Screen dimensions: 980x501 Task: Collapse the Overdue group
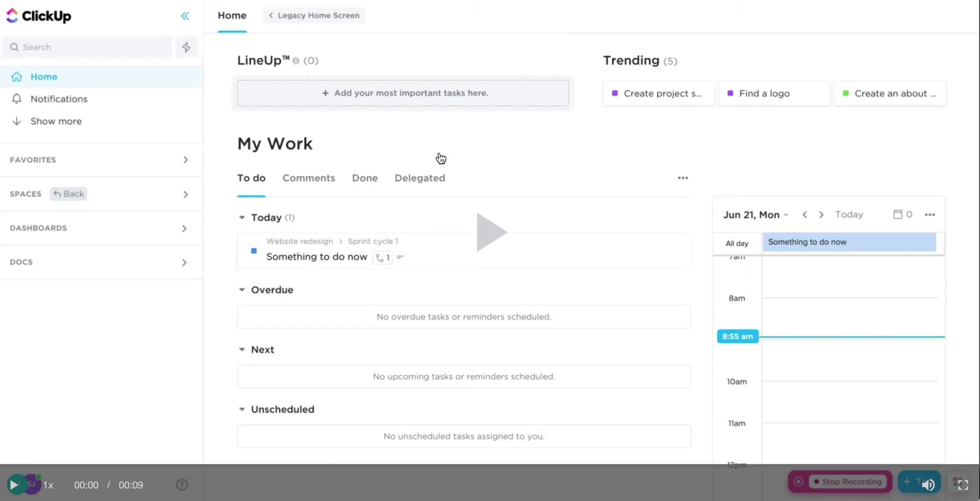pos(242,290)
